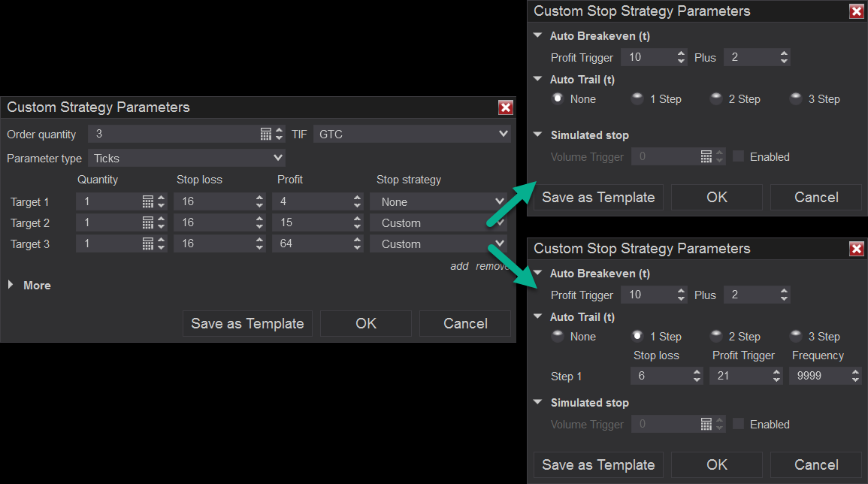Click spinner on Step 1 Frequency field
The image size is (868, 484).
(856, 377)
